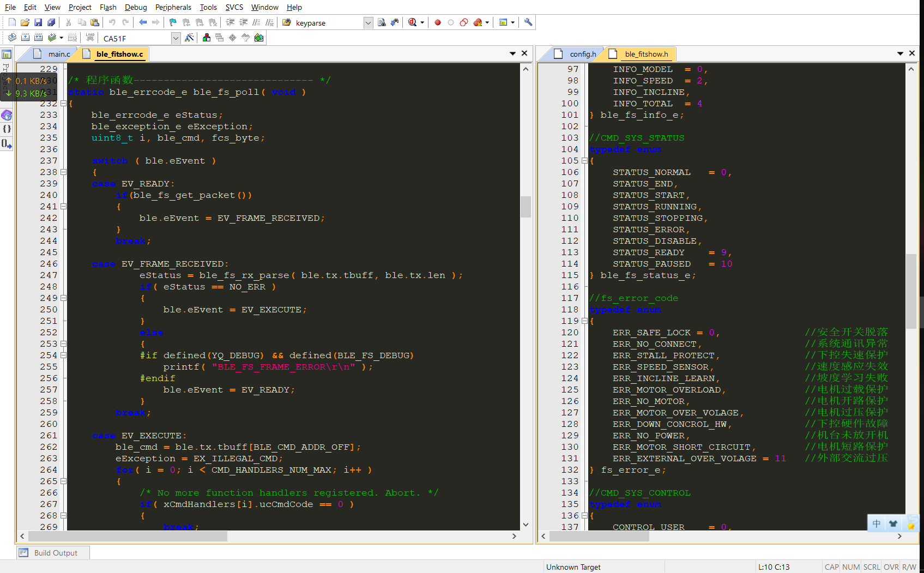
Task: Click the left editor vertical scrollbar thumb
Action: (526, 207)
